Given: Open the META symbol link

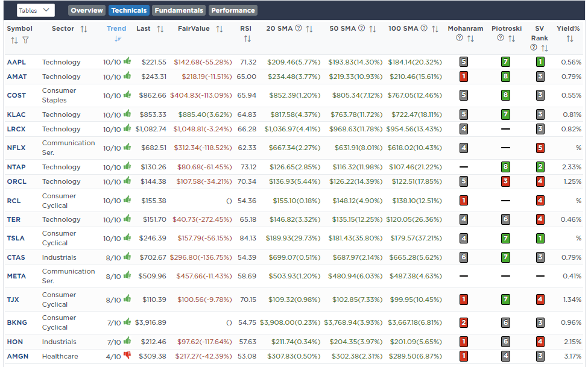Looking at the screenshot, I should click(x=16, y=276).
